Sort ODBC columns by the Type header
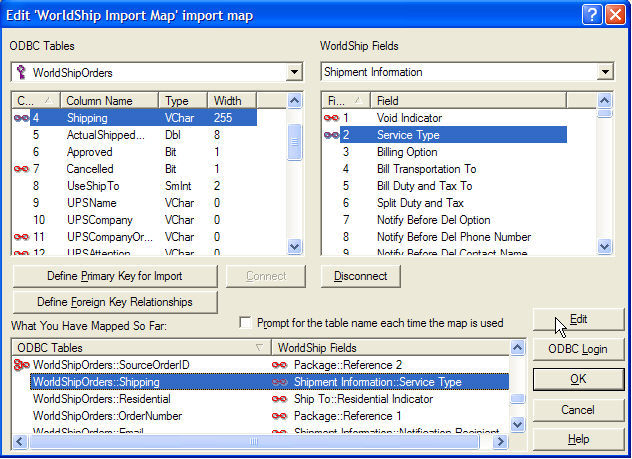632x459 pixels. point(183,100)
